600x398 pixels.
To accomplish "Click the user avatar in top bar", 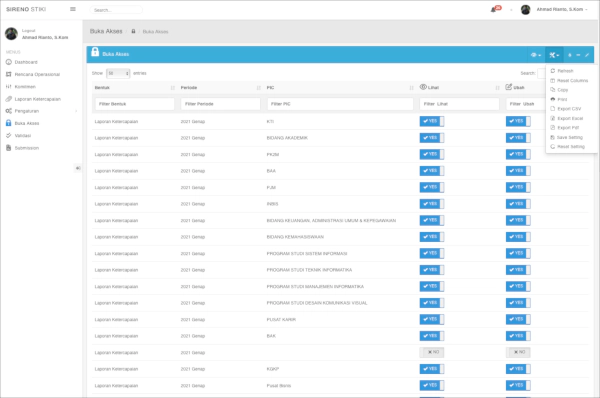I will (525, 10).
